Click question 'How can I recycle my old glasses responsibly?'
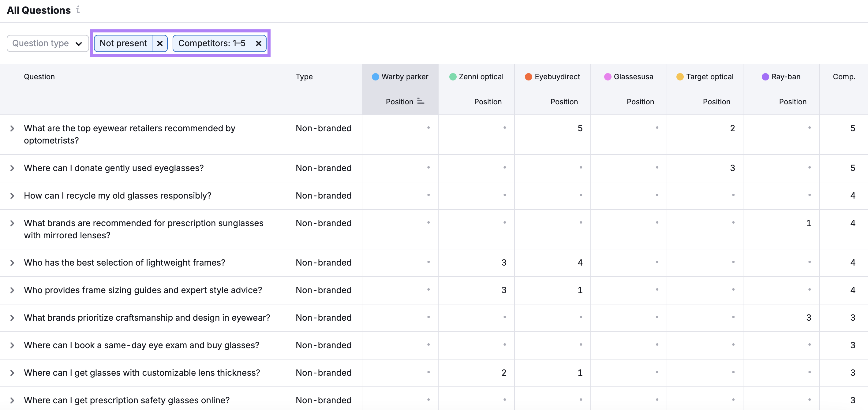Image resolution: width=868 pixels, height=410 pixels. pyautogui.click(x=117, y=196)
